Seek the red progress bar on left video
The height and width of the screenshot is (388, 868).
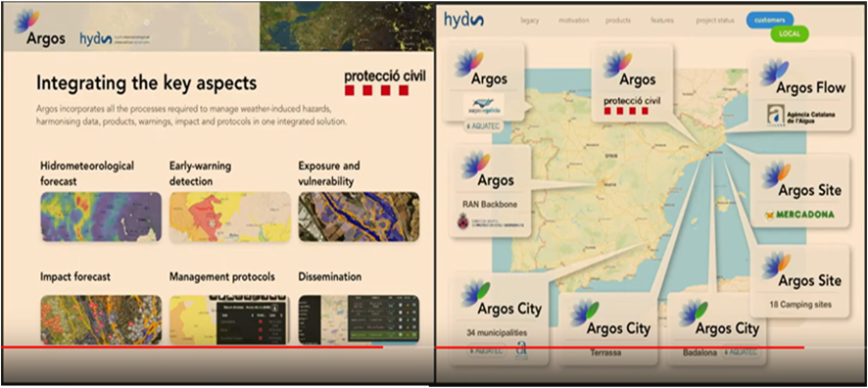(193, 347)
